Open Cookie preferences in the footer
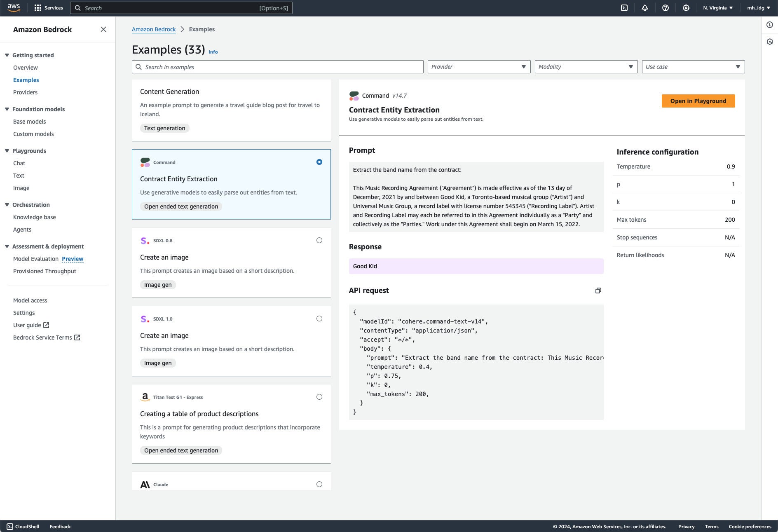 (x=750, y=527)
